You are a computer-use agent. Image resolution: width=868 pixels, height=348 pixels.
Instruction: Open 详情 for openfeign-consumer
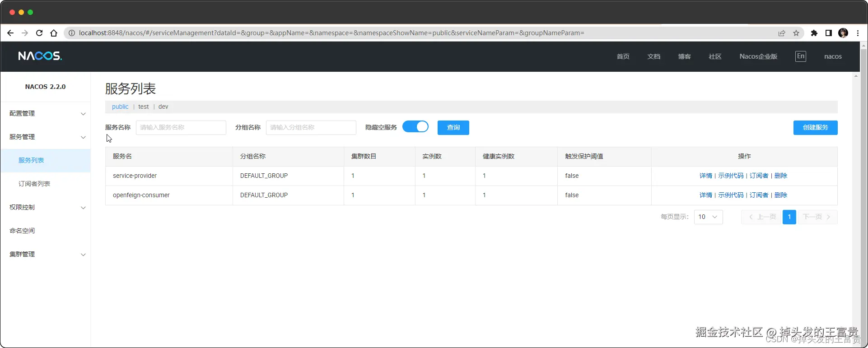tap(705, 195)
